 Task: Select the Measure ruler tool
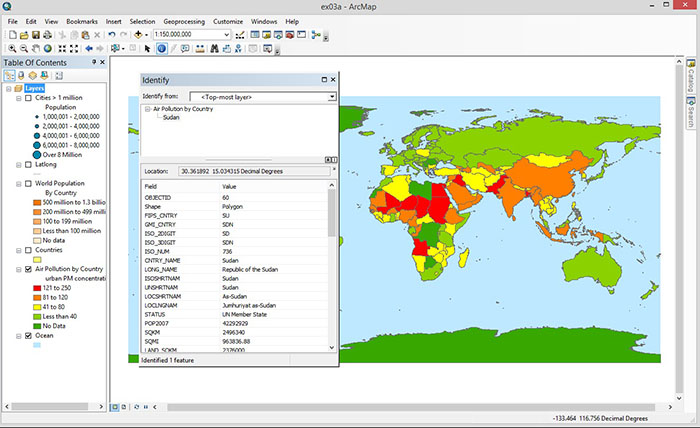(200, 49)
